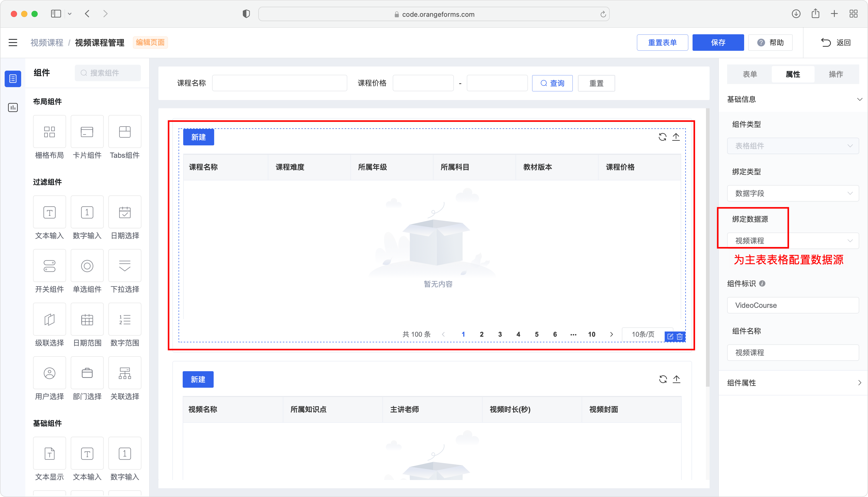The width and height of the screenshot is (868, 497).
Task: Click the blue 保存 button
Action: (x=718, y=42)
